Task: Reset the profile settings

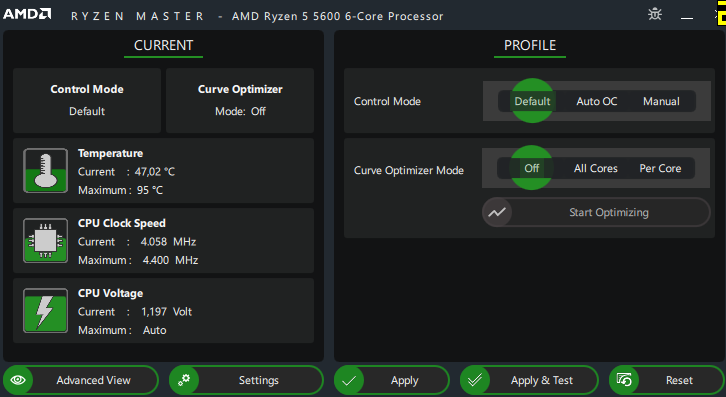Action: pyautogui.click(x=667, y=380)
